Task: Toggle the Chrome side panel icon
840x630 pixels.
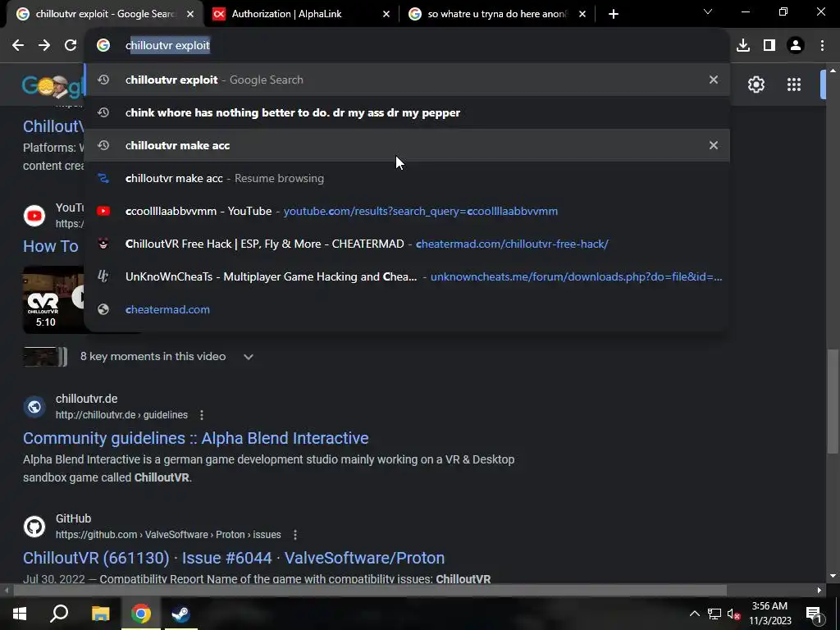Action: tap(769, 46)
